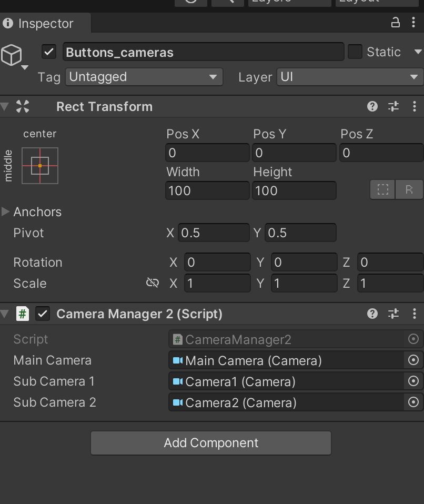Click the Inspector lock icon

click(395, 23)
